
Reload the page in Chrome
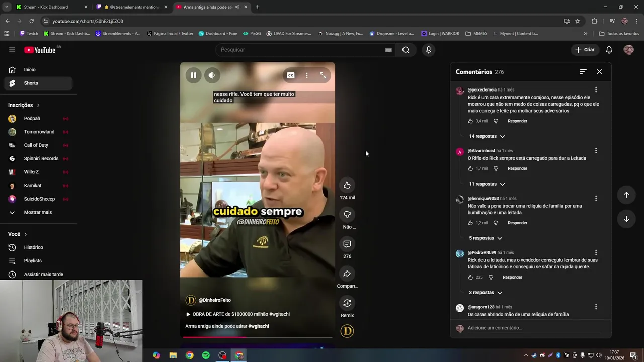[x=31, y=21]
